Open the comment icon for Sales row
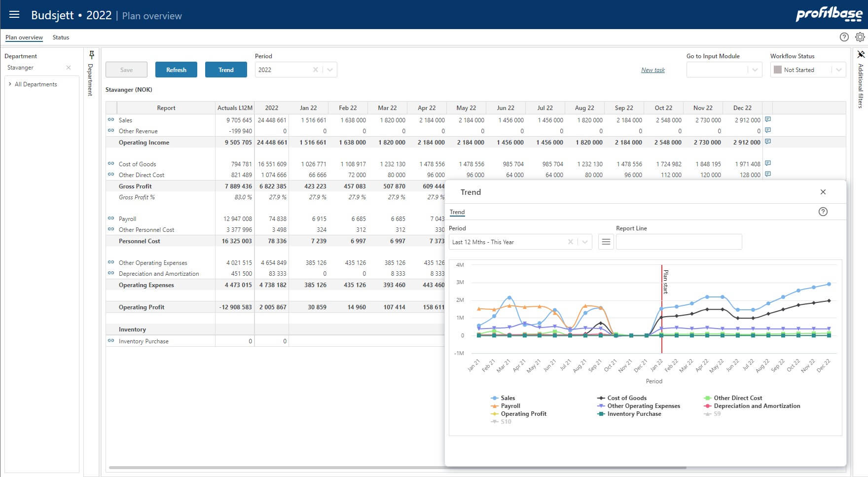Viewport: 868px width, 477px height. pyautogui.click(x=767, y=119)
